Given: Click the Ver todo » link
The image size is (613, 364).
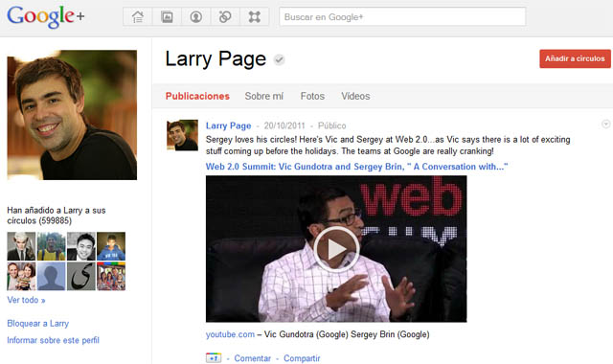Looking at the screenshot, I should pyautogui.click(x=26, y=300).
